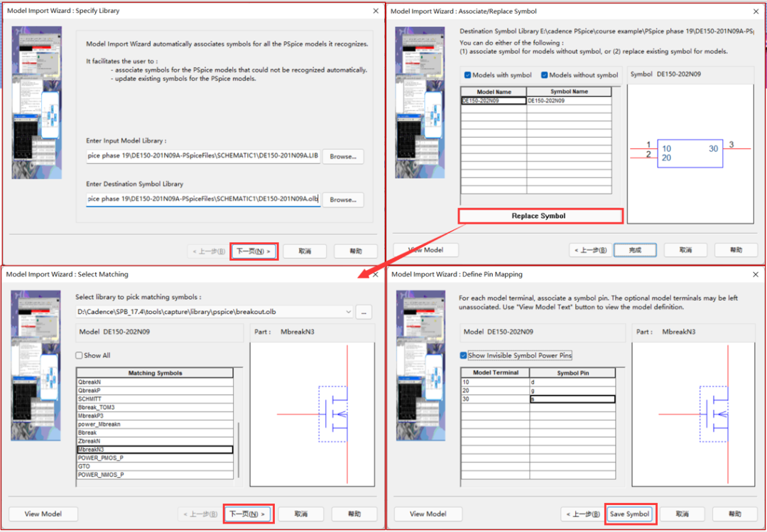767x532 pixels.
Task: Uncheck 'Show Invisible Symbol Power Pins'
Action: (463, 356)
